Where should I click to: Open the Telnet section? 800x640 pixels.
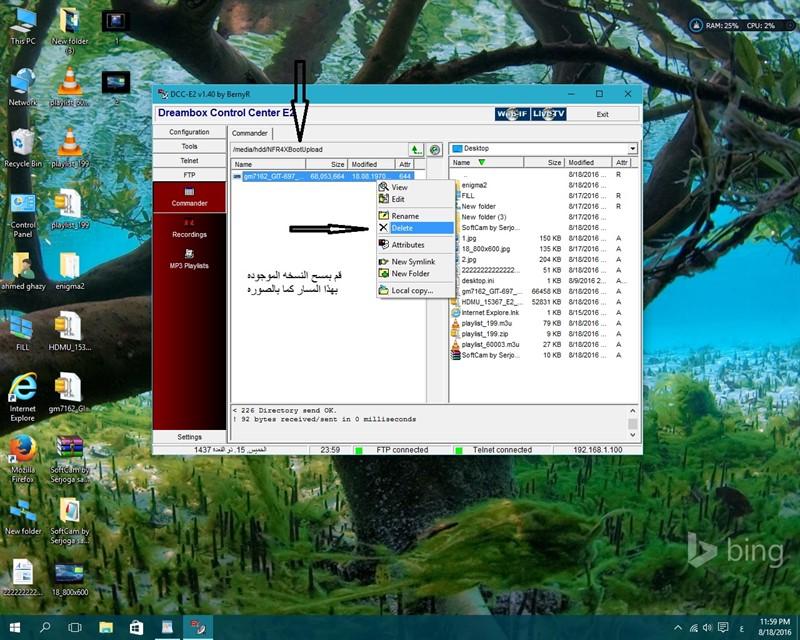tap(189, 160)
